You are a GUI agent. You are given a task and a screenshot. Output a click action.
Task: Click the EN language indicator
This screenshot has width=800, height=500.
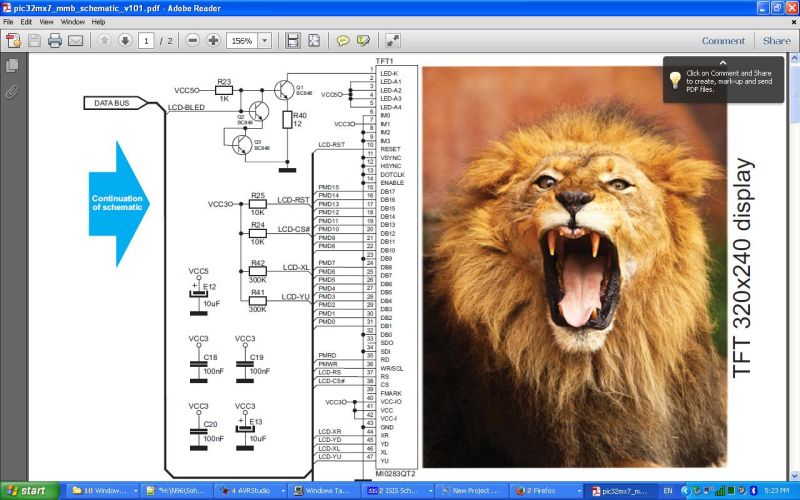pos(668,491)
